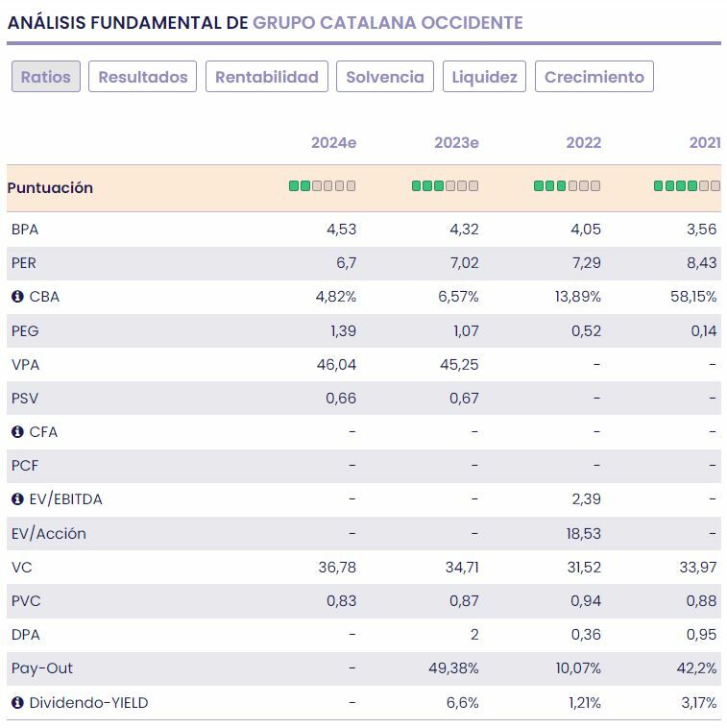Screen dimensions: 727x728
Task: Click the 2022 column header
Action: [583, 143]
